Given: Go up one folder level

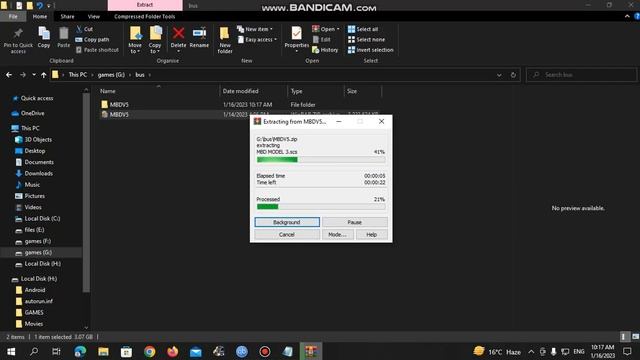Looking at the screenshot, I should [x=43, y=75].
